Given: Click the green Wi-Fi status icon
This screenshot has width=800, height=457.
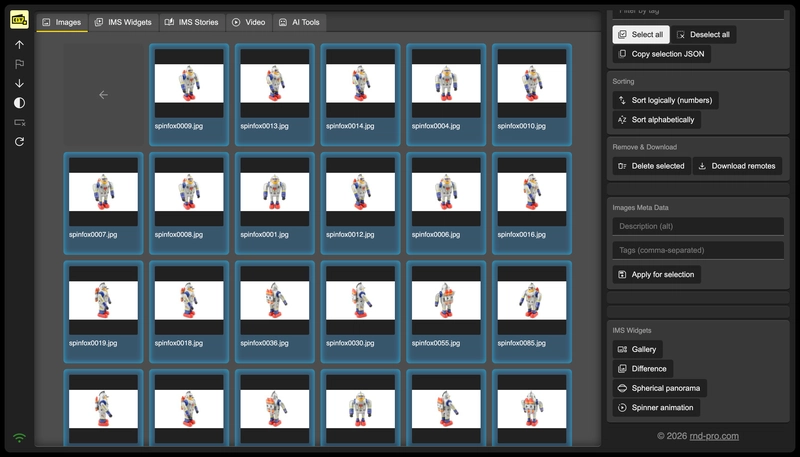Looking at the screenshot, I should click(19, 438).
